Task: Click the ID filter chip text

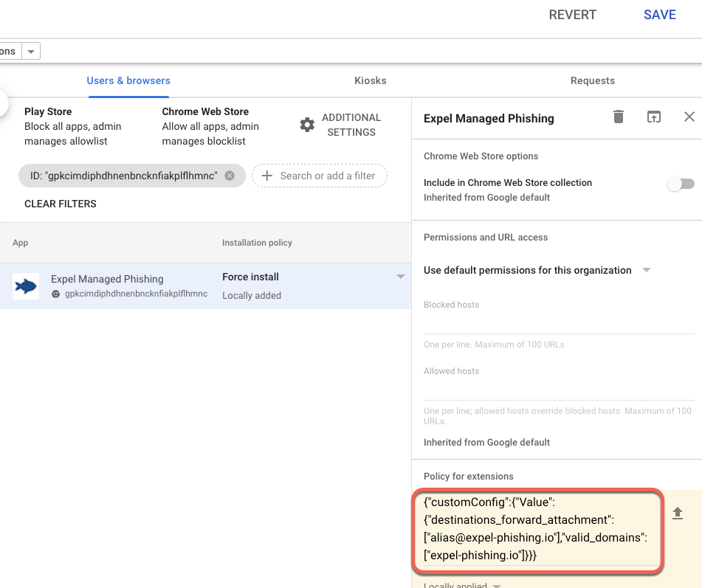Action: pyautogui.click(x=123, y=176)
